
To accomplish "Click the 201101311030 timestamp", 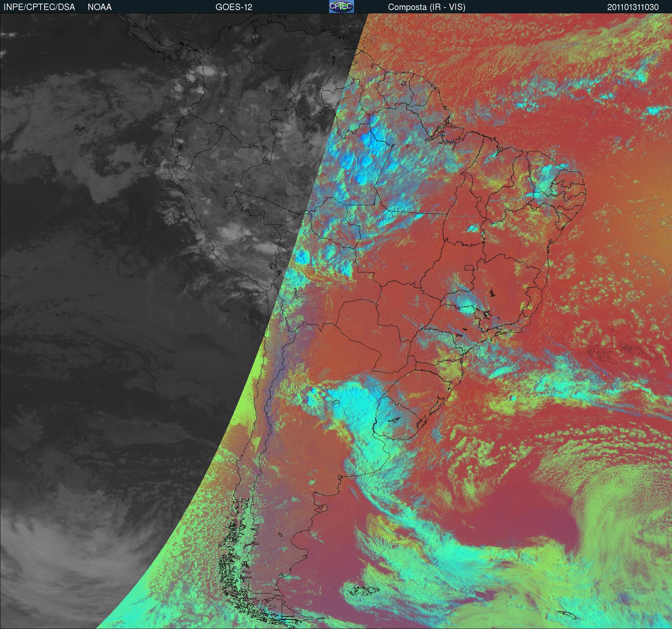I will click(x=633, y=7).
